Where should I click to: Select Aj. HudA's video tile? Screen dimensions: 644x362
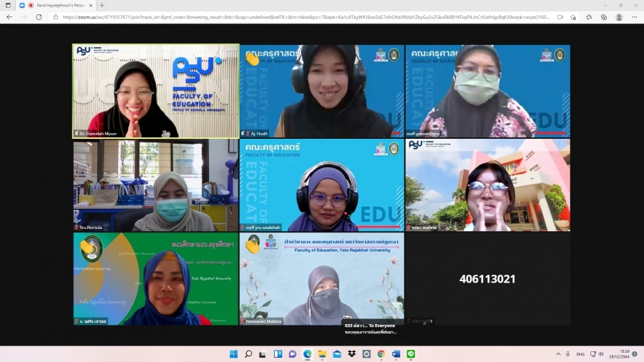click(321, 91)
